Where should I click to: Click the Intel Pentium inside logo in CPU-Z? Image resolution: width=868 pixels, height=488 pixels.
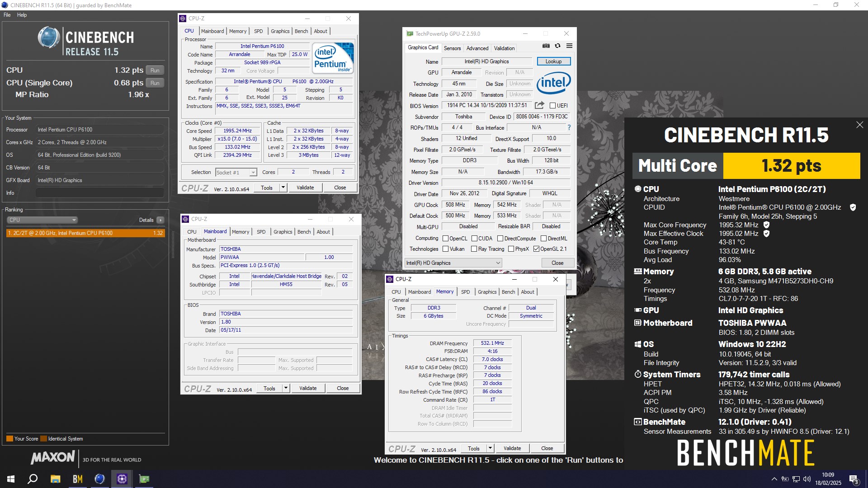tap(333, 58)
